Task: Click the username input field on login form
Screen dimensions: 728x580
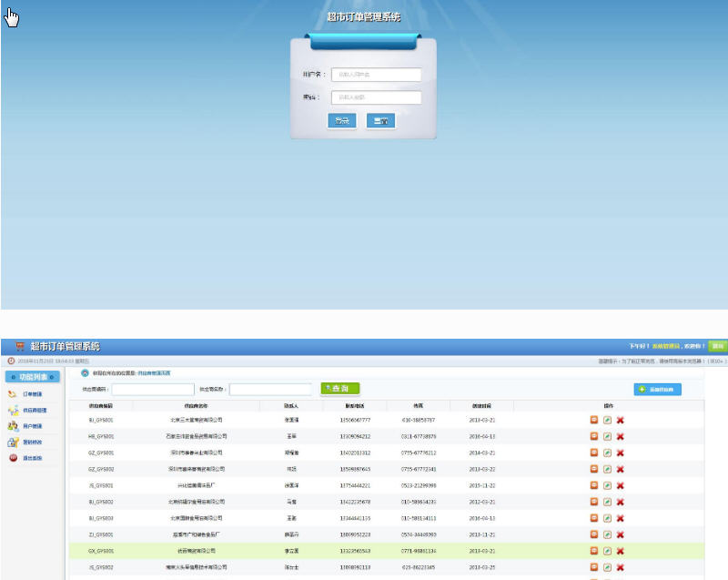Action: [x=376, y=75]
